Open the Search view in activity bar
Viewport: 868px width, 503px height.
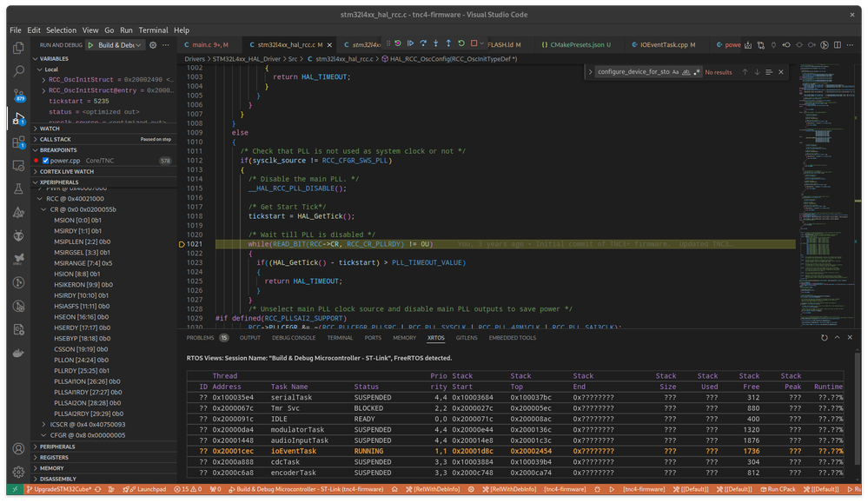tap(17, 71)
